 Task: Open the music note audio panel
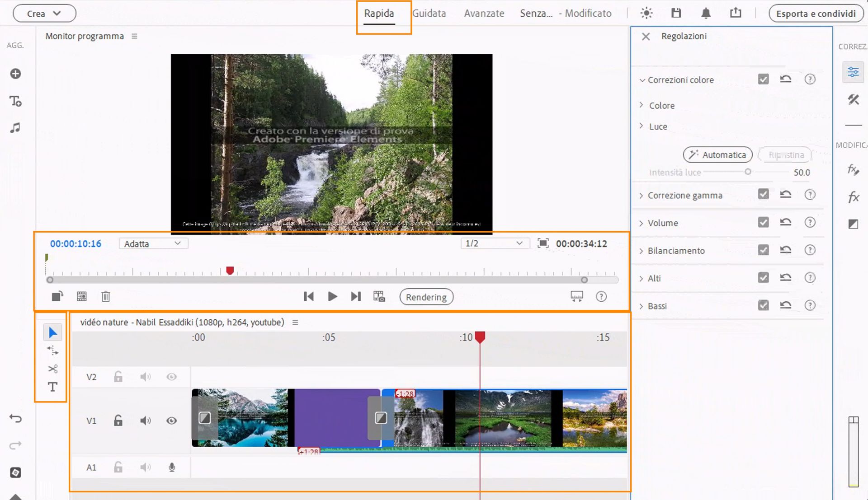(x=15, y=128)
